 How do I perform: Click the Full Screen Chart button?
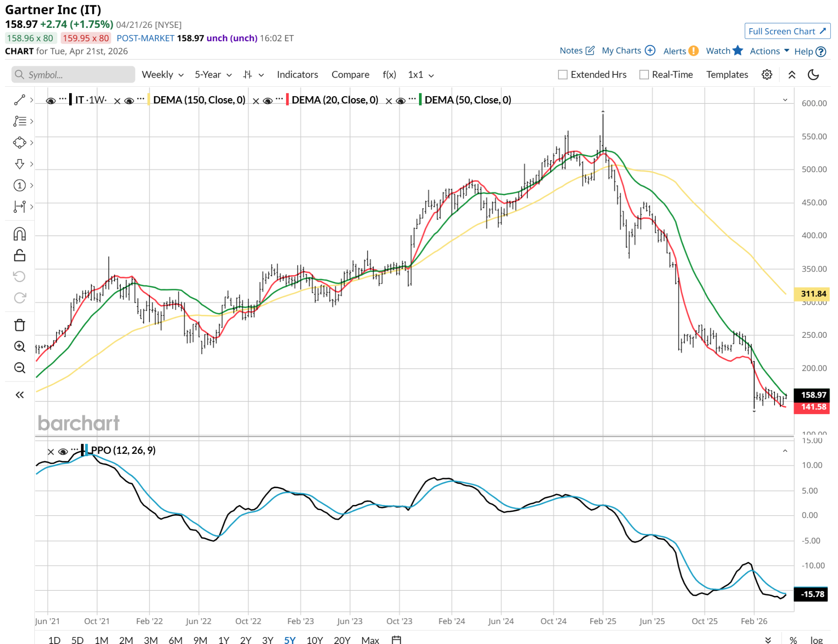[x=787, y=31]
